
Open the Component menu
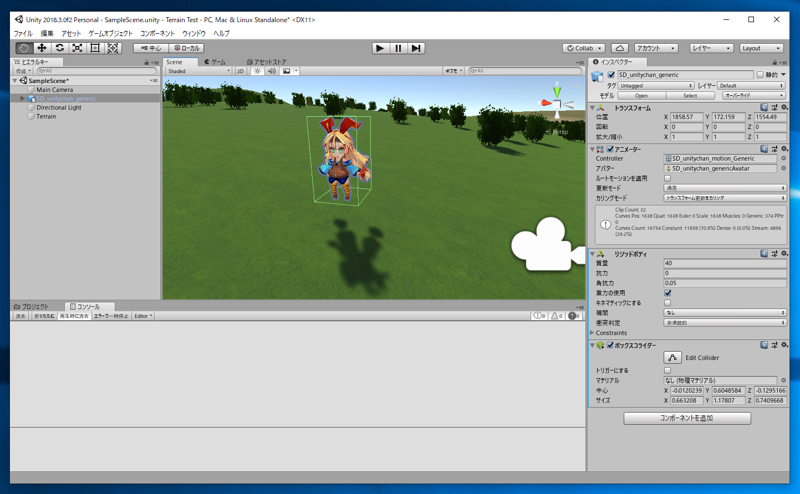tap(157, 33)
